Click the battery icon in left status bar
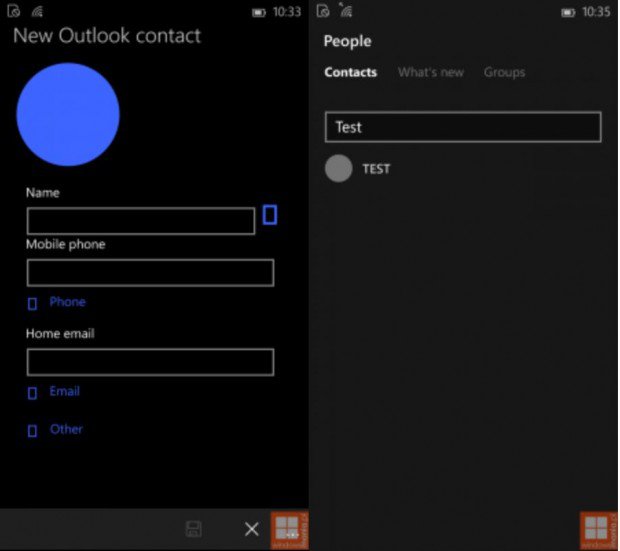Viewport: 620px width, 551px height. click(x=259, y=13)
